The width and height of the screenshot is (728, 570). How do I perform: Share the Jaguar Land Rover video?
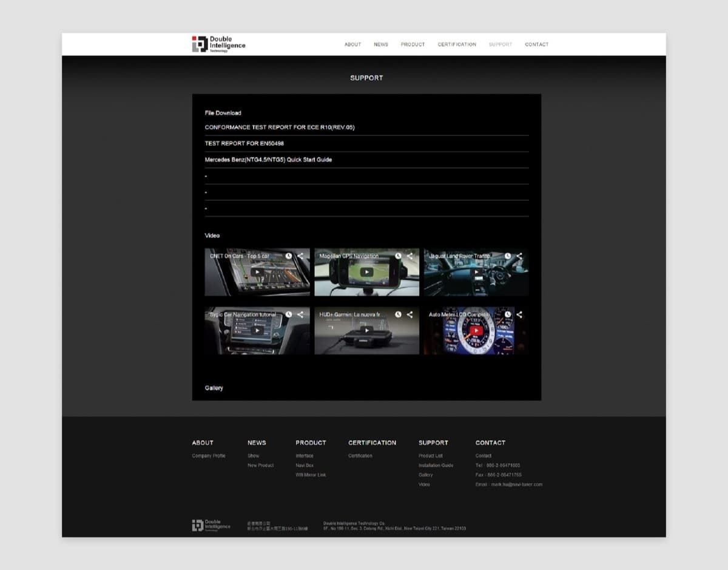[x=519, y=256]
